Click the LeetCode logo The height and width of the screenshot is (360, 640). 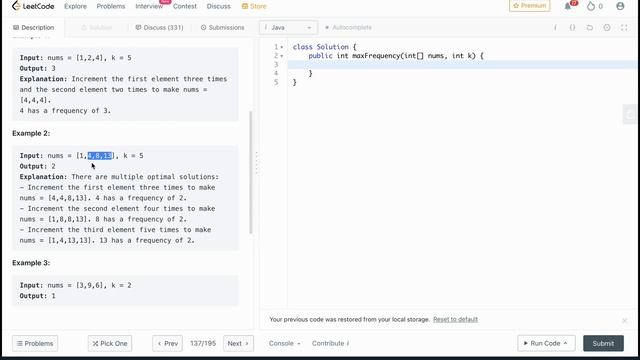click(33, 6)
